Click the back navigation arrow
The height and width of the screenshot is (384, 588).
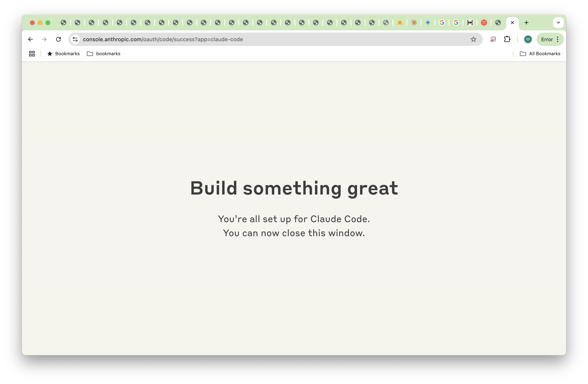point(30,39)
